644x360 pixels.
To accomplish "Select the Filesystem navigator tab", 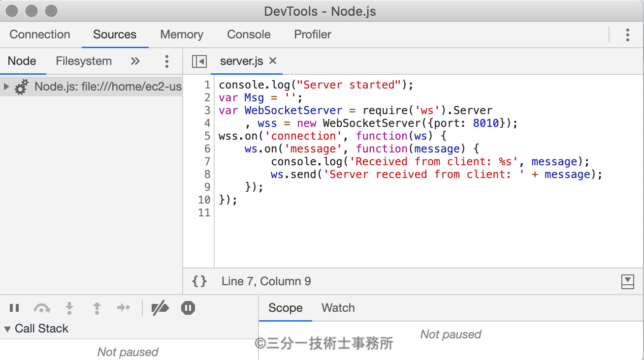I will pyautogui.click(x=84, y=61).
